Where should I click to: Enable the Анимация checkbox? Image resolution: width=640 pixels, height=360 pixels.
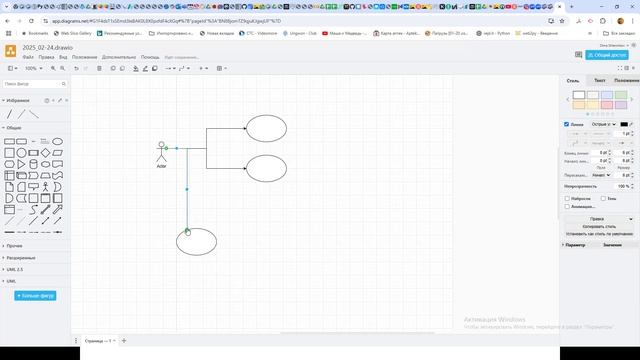pos(567,207)
